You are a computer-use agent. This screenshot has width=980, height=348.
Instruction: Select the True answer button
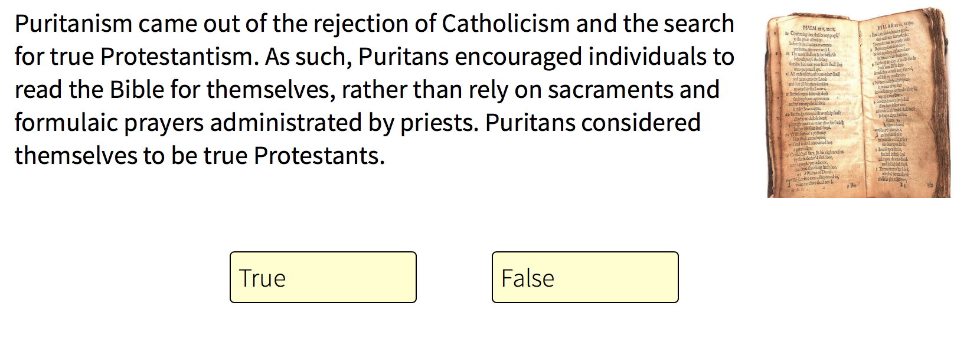pos(323,277)
